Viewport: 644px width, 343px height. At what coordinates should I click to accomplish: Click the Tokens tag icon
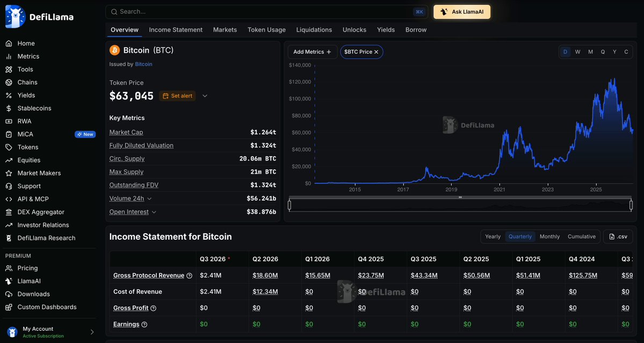click(x=9, y=147)
